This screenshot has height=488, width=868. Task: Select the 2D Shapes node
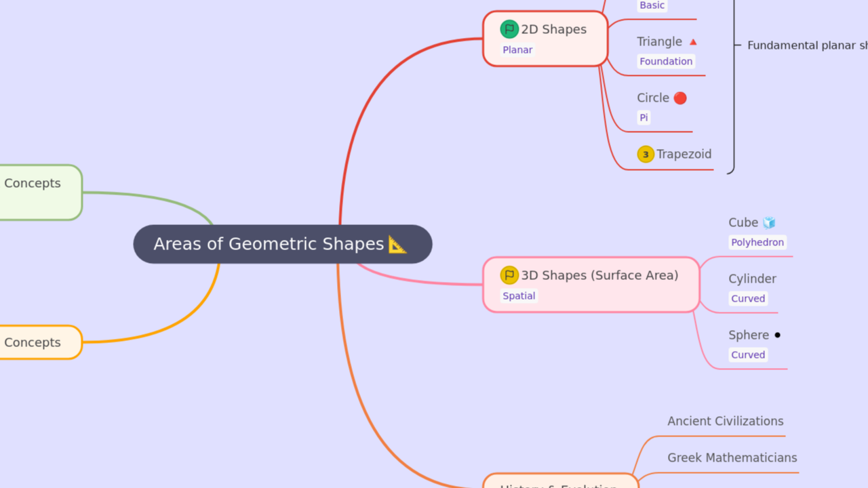click(545, 39)
